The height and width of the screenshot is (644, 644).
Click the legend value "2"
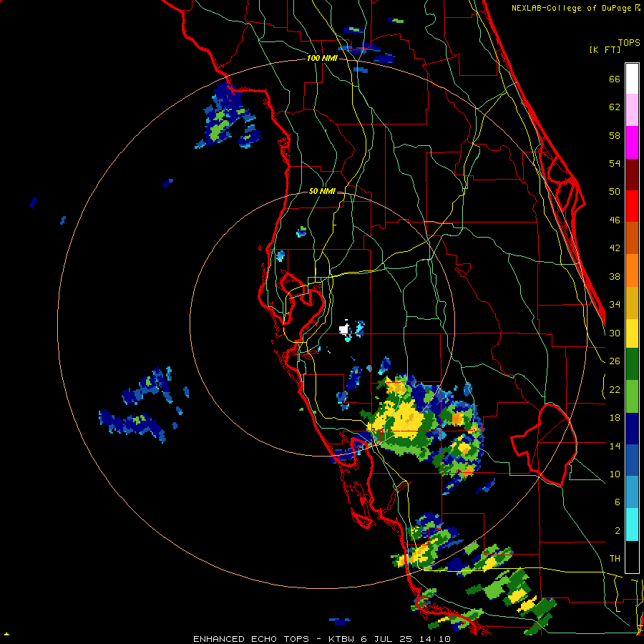click(x=617, y=531)
